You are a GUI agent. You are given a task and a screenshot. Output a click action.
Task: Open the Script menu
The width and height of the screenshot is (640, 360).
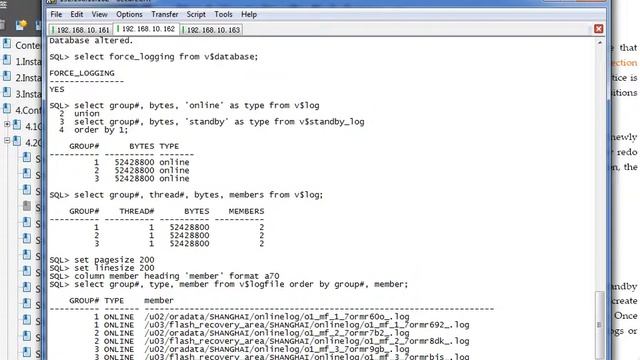pyautogui.click(x=196, y=14)
